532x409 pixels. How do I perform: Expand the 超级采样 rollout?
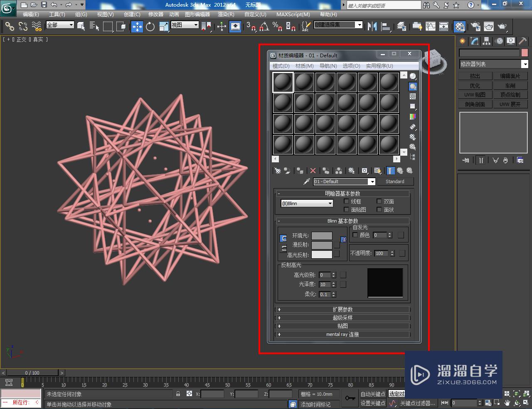click(x=343, y=318)
